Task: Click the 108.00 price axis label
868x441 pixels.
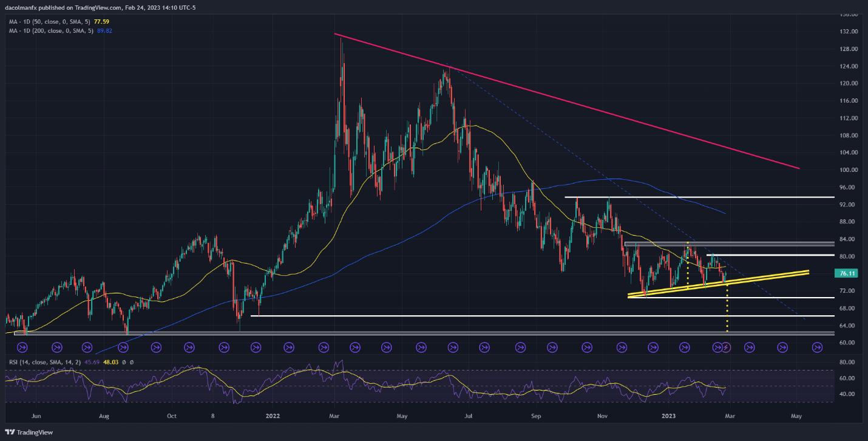Action: tap(849, 135)
